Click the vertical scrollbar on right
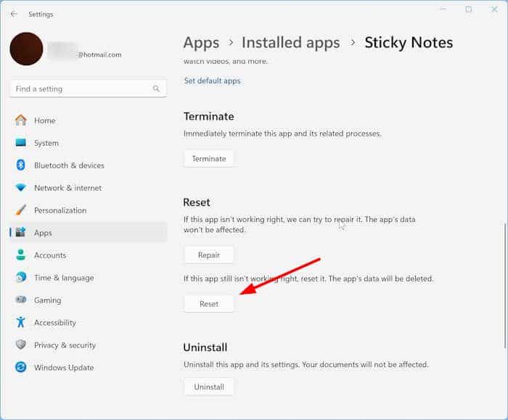The height and width of the screenshot is (420, 508). tap(505, 285)
